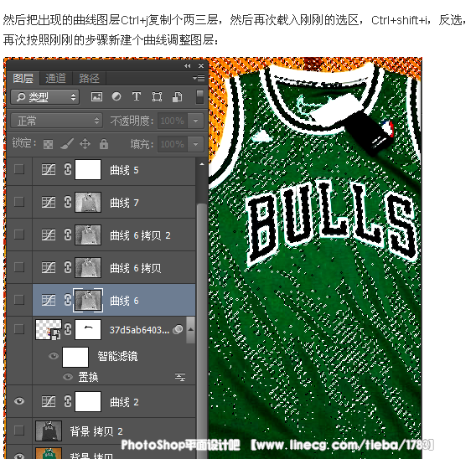Lock transparent pixels icon
The width and height of the screenshot is (476, 459).
pyautogui.click(x=48, y=144)
